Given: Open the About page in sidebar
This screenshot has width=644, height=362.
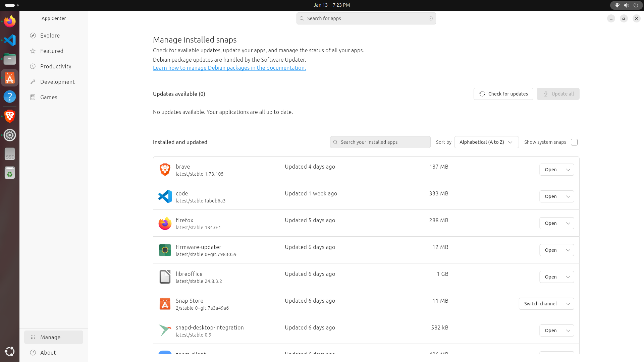Looking at the screenshot, I should 48,353.
